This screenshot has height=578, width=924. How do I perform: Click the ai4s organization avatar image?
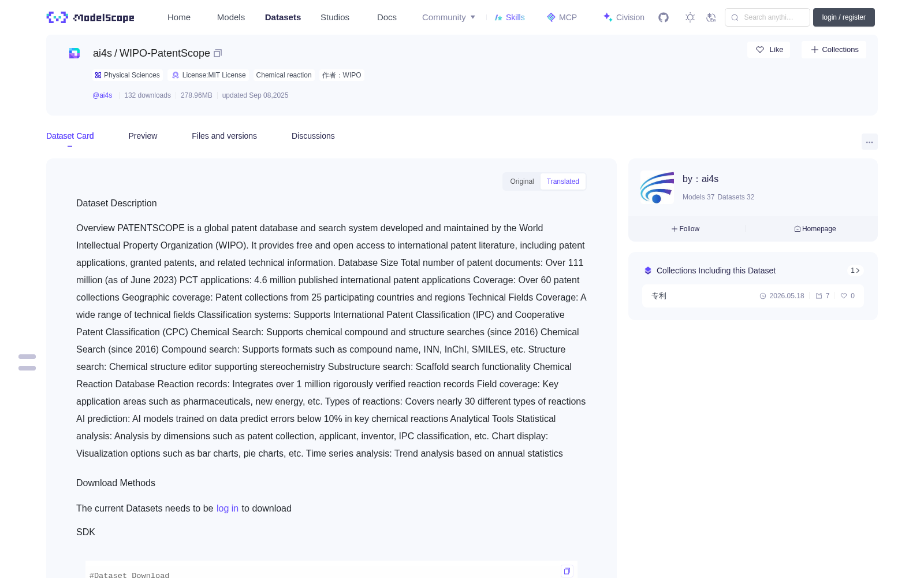click(657, 187)
